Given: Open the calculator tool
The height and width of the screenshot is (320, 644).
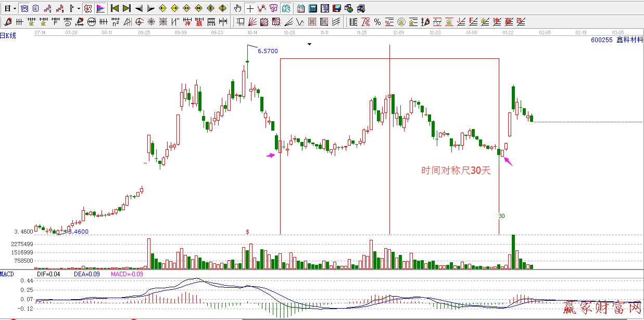Looking at the screenshot, I should (313, 8).
